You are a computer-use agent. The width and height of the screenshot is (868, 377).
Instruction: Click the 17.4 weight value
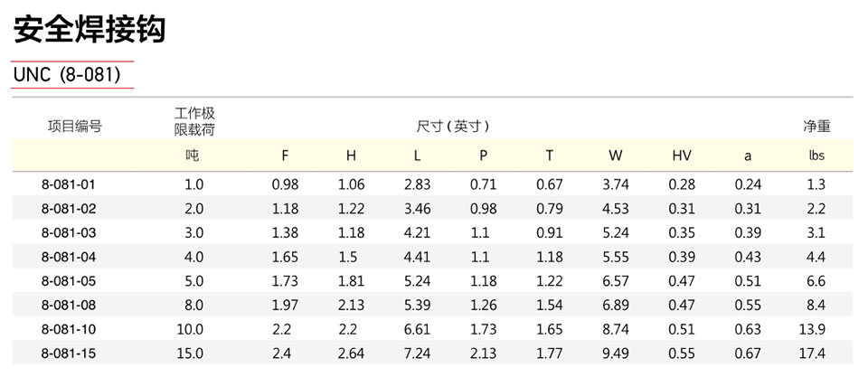coord(812,353)
